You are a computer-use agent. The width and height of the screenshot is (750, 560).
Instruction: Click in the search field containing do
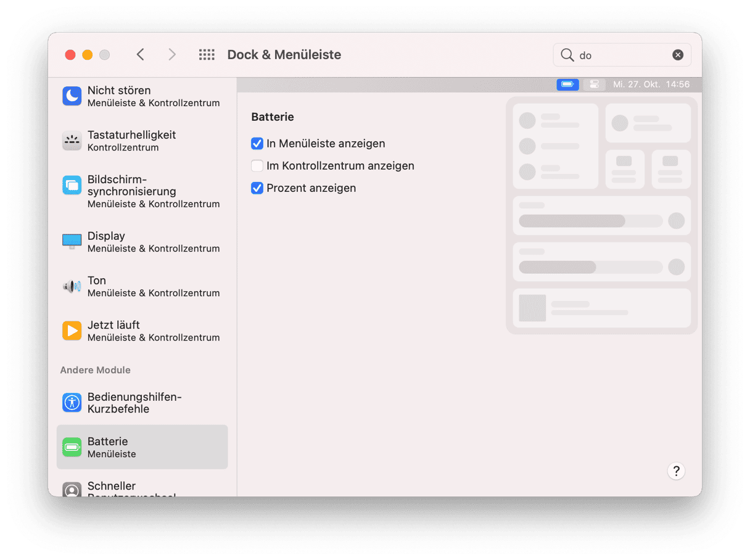[x=622, y=55]
